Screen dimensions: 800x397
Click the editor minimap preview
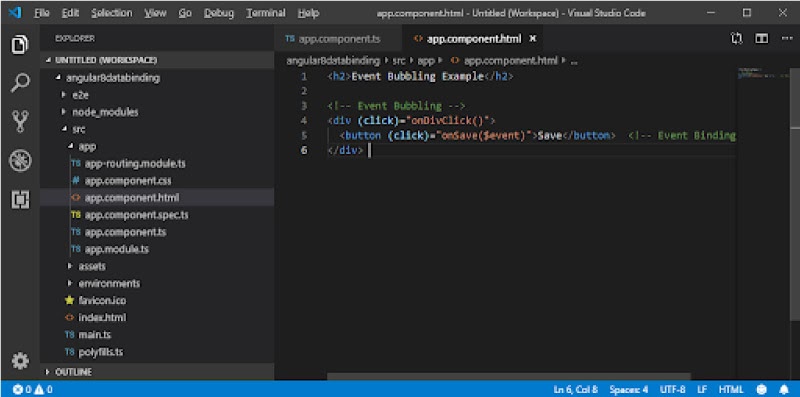pos(763,73)
